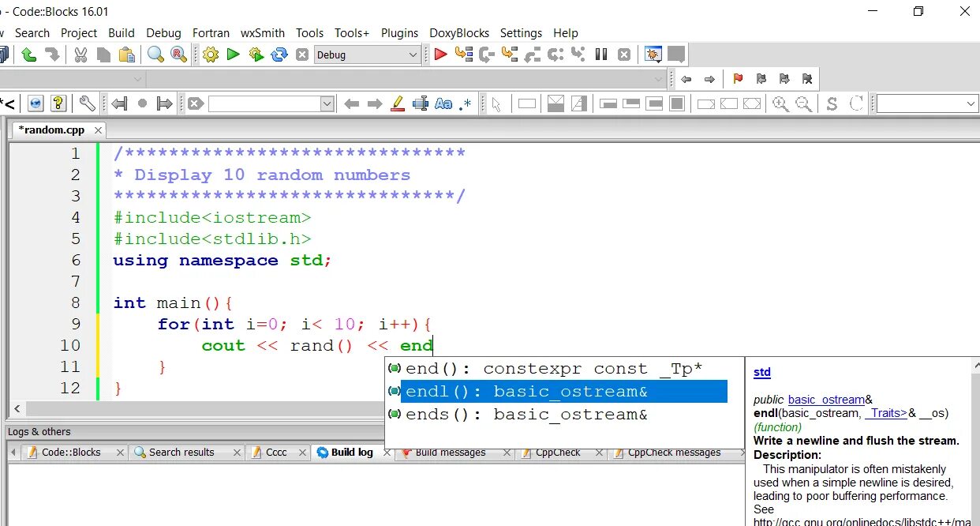Choose end() constexpr autocomplete entry

tap(556, 369)
